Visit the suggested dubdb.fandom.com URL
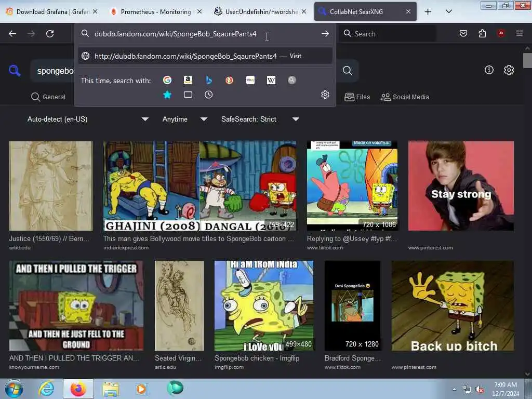532x399 pixels. coord(205,56)
